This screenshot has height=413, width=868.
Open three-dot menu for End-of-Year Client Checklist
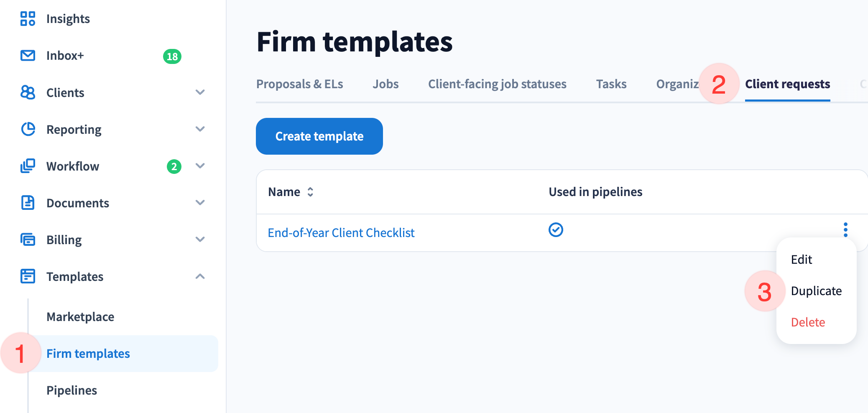[845, 229]
